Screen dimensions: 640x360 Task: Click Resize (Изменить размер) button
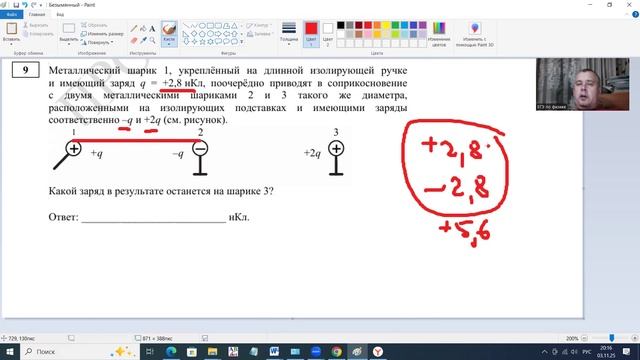point(102,34)
